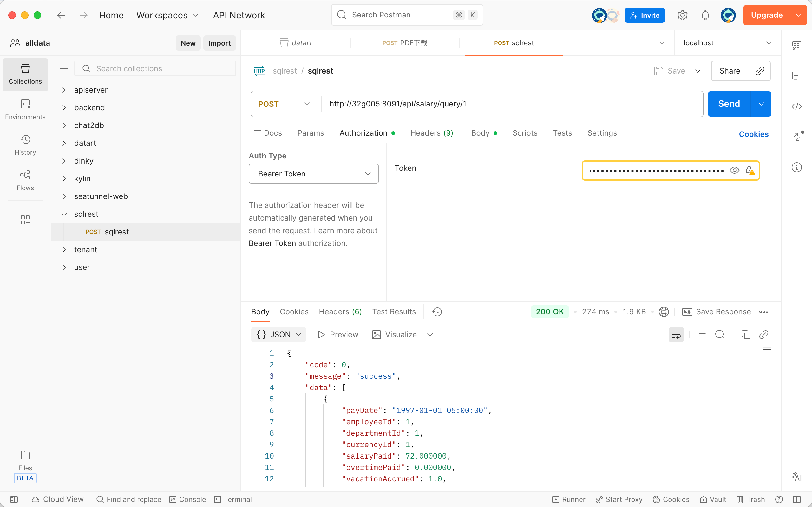Screen dimensions: 812x507
Task: Open the Bearer Token auth type dropdown
Action: click(313, 174)
